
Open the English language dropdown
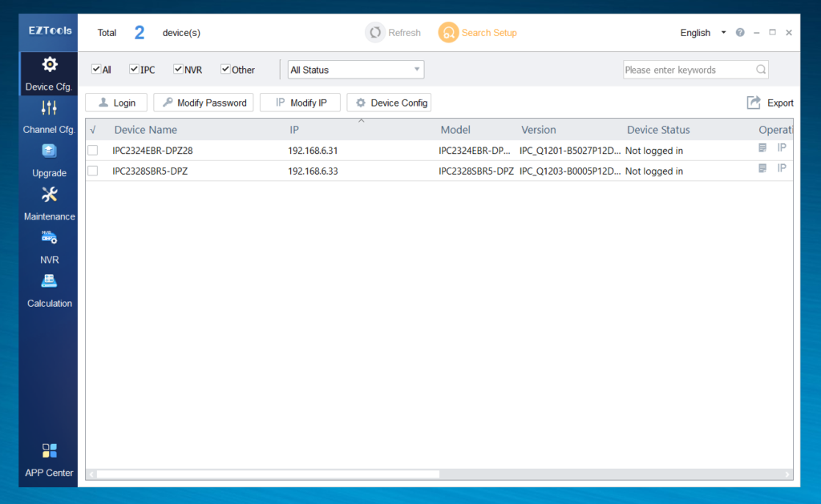click(x=702, y=33)
